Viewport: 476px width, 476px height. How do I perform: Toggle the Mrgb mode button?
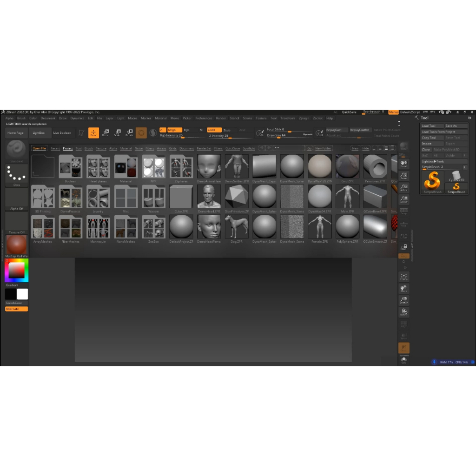[x=175, y=130]
